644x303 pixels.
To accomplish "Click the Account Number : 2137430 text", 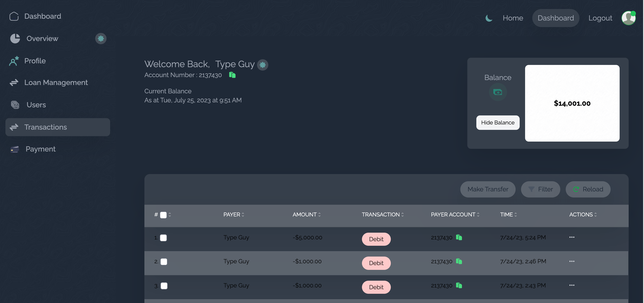I will tap(183, 75).
